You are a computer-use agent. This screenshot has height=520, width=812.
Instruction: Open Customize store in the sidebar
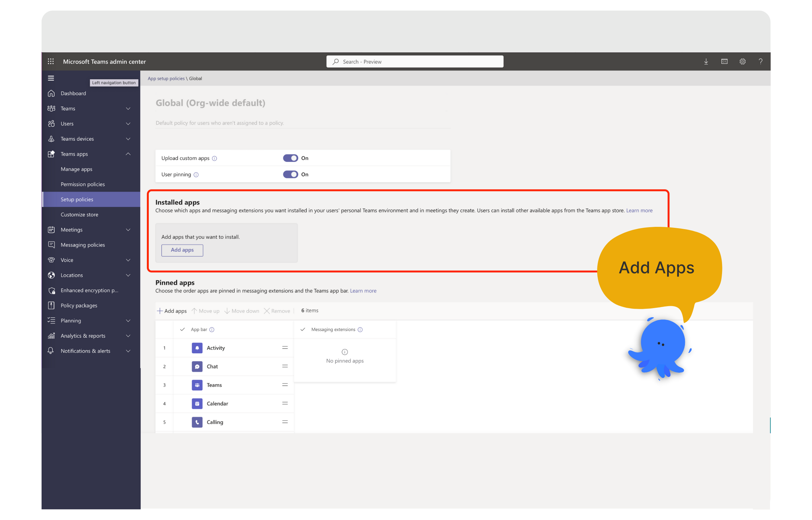[x=91, y=214]
